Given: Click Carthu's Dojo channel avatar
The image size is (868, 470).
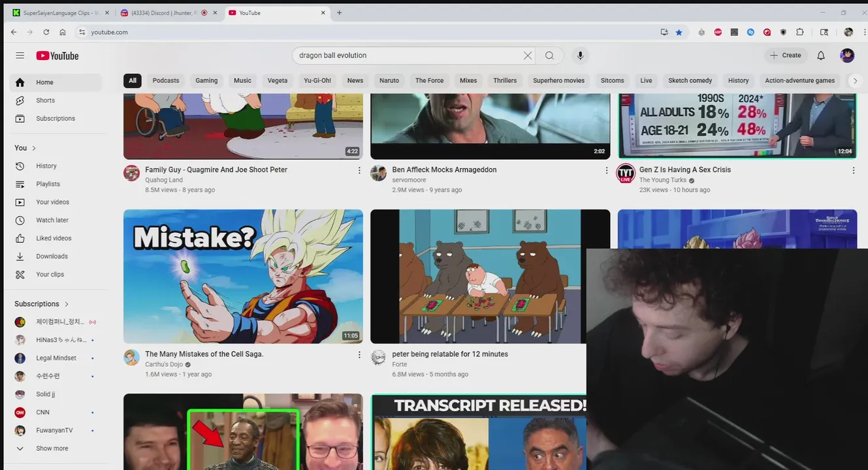Looking at the screenshot, I should (132, 358).
